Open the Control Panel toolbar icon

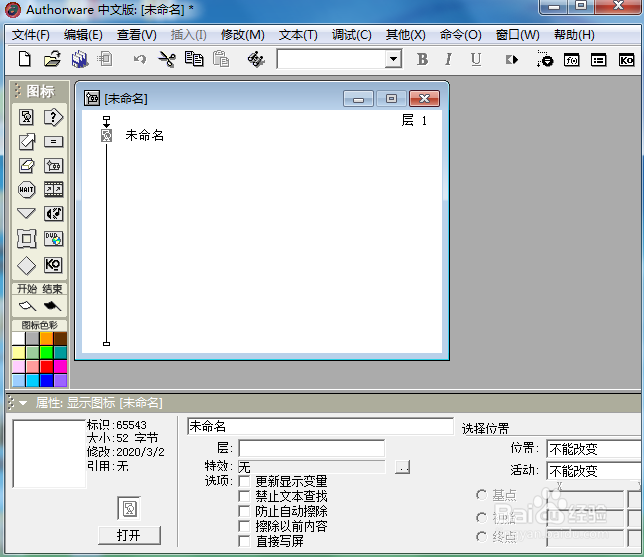pyautogui.click(x=545, y=60)
